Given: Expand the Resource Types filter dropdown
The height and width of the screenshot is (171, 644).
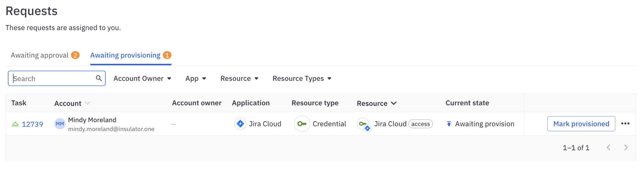Looking at the screenshot, I should click(x=302, y=79).
